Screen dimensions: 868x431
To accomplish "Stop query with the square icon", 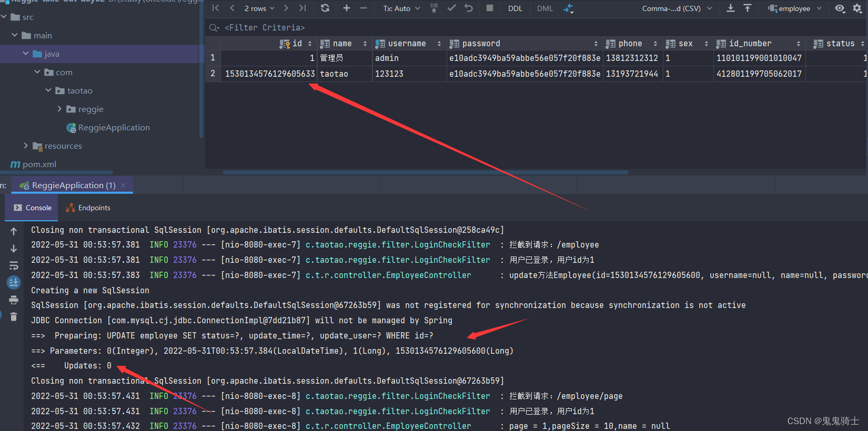I will (490, 8).
